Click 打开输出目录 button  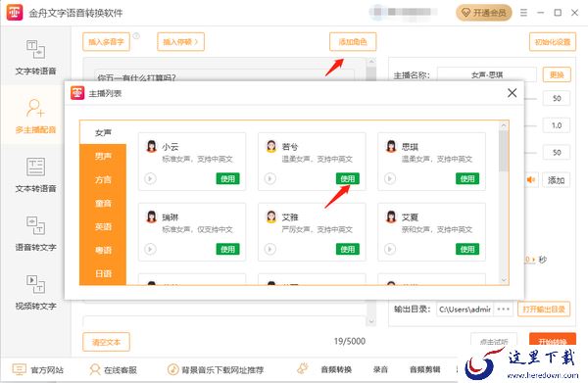(544, 310)
